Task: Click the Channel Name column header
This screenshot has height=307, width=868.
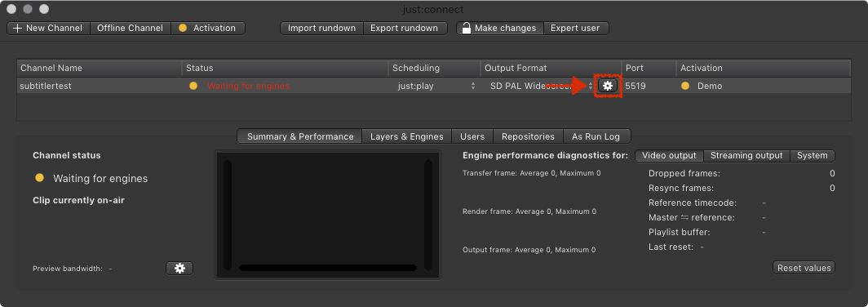Action: point(99,68)
